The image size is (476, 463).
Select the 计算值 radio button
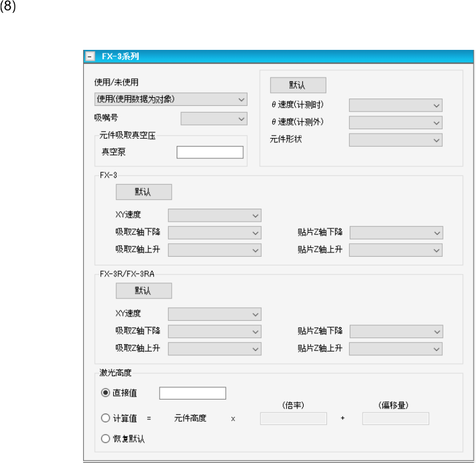(x=105, y=418)
